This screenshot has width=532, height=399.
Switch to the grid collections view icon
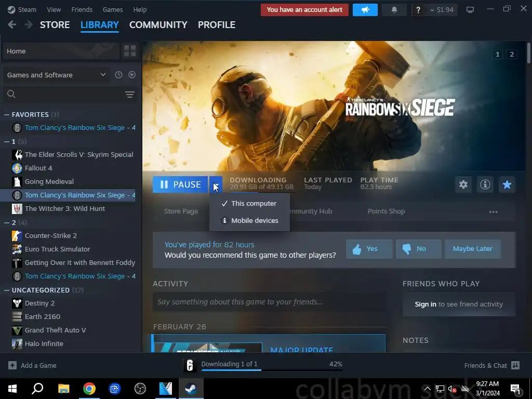point(130,51)
